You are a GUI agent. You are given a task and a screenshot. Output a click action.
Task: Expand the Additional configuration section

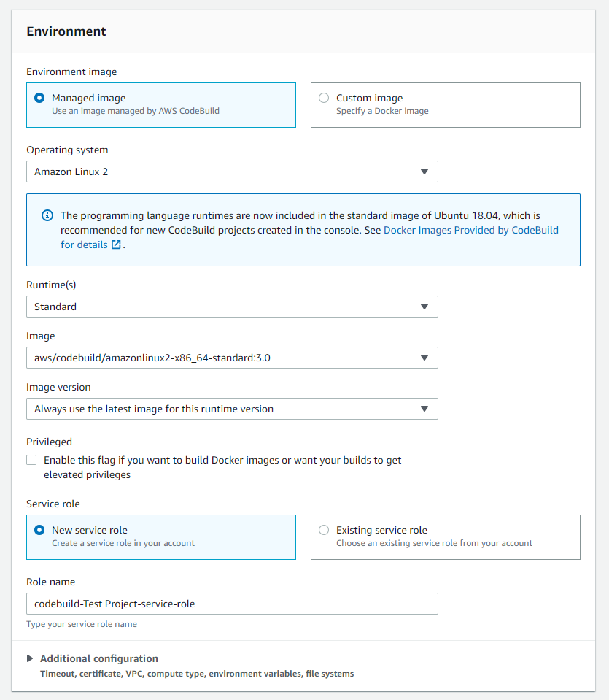(98, 658)
